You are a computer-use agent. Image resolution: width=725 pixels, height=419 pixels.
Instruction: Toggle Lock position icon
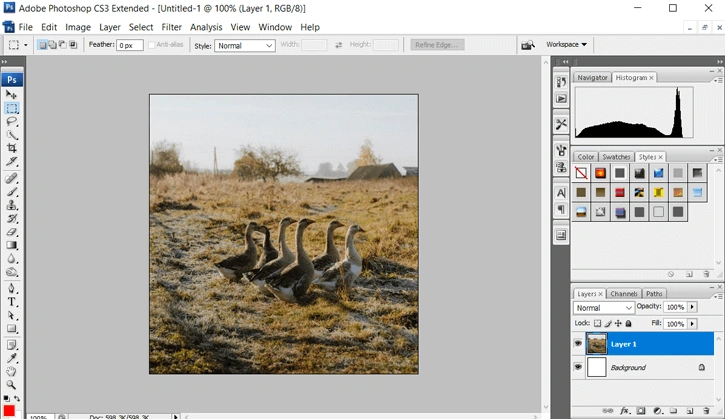point(618,323)
